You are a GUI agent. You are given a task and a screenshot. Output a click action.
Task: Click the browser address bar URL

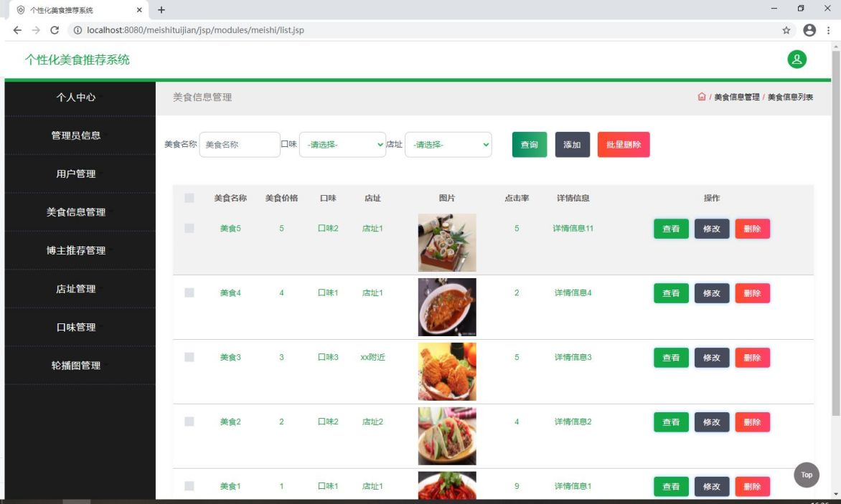[x=195, y=30]
